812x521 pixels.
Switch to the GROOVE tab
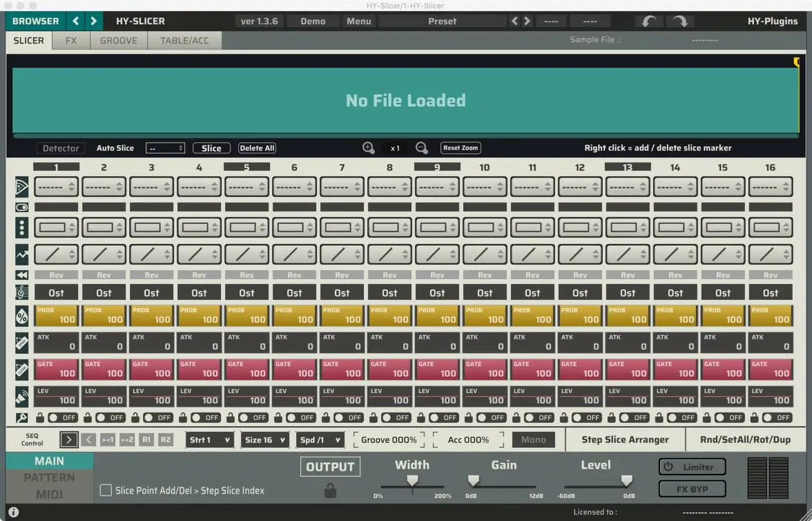pos(119,41)
